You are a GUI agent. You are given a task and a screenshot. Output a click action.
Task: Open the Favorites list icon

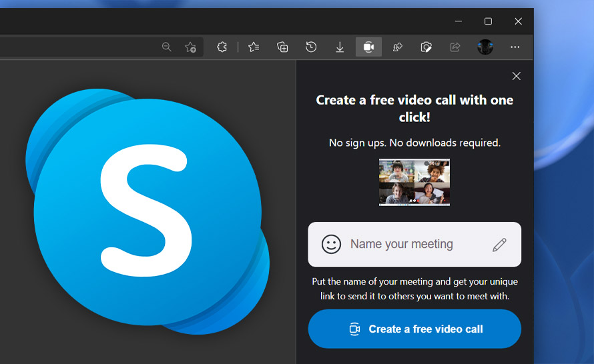(x=254, y=47)
